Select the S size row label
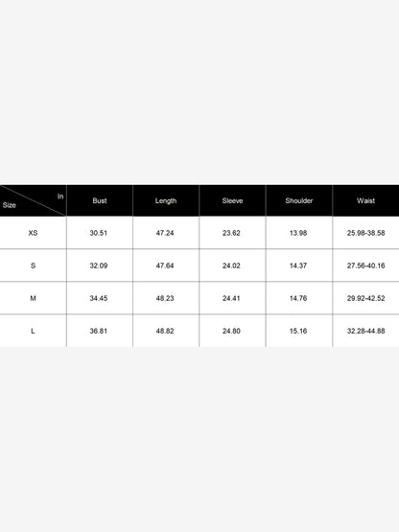 click(x=33, y=266)
